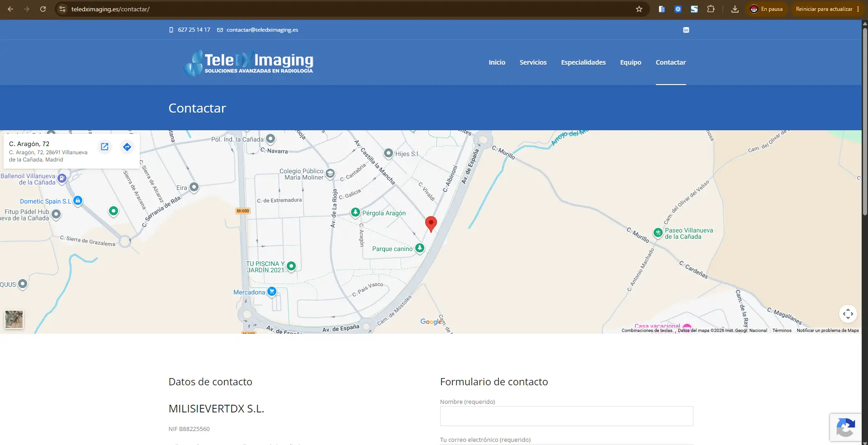Click the Pérgola Aragón map marker
The width and height of the screenshot is (868, 445).
[356, 212]
